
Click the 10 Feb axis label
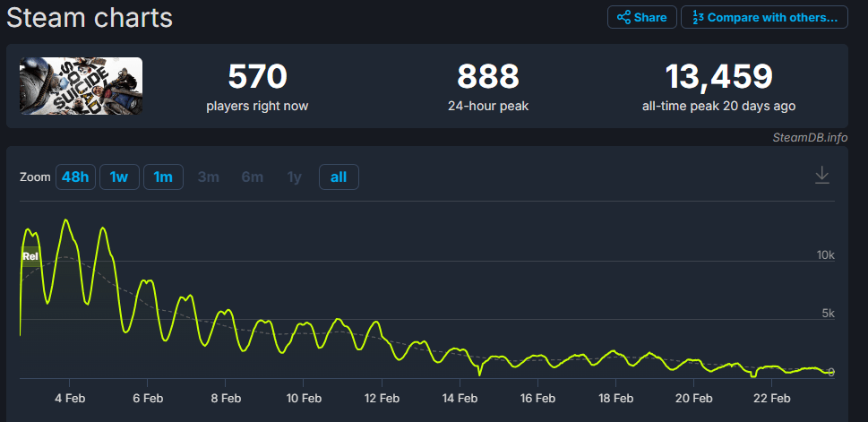click(x=303, y=398)
